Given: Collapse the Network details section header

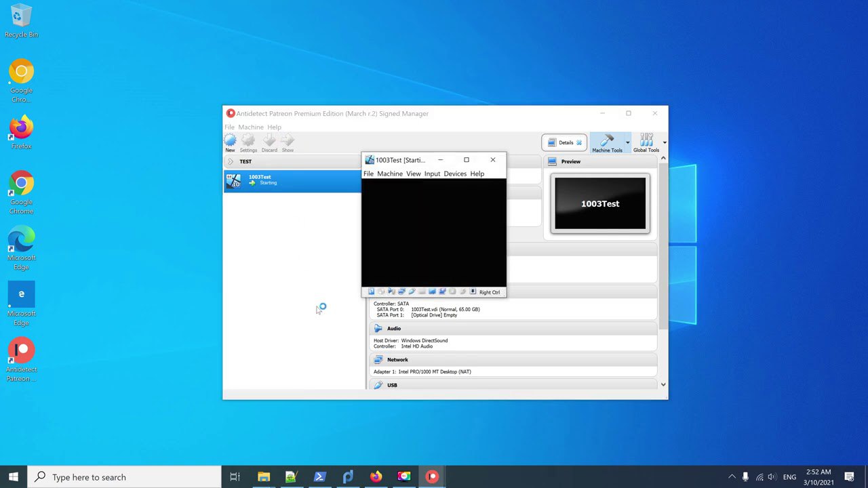Looking at the screenshot, I should [x=513, y=360].
